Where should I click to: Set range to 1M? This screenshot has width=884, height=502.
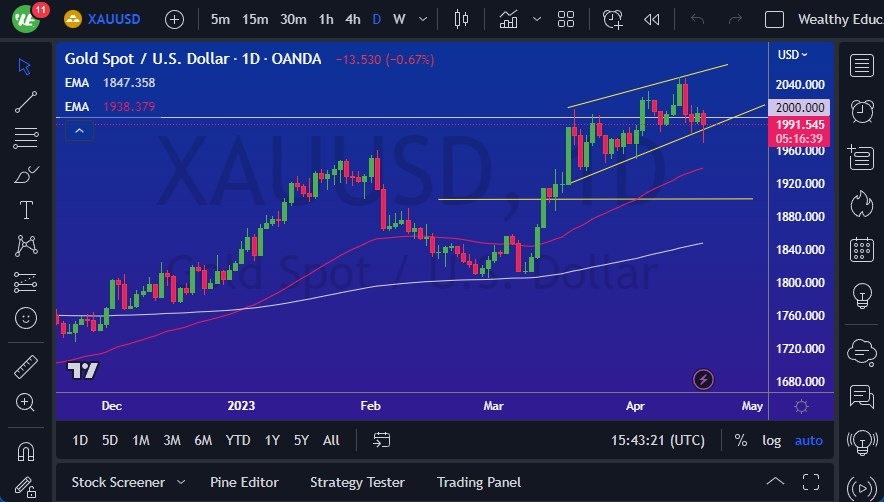(141, 440)
